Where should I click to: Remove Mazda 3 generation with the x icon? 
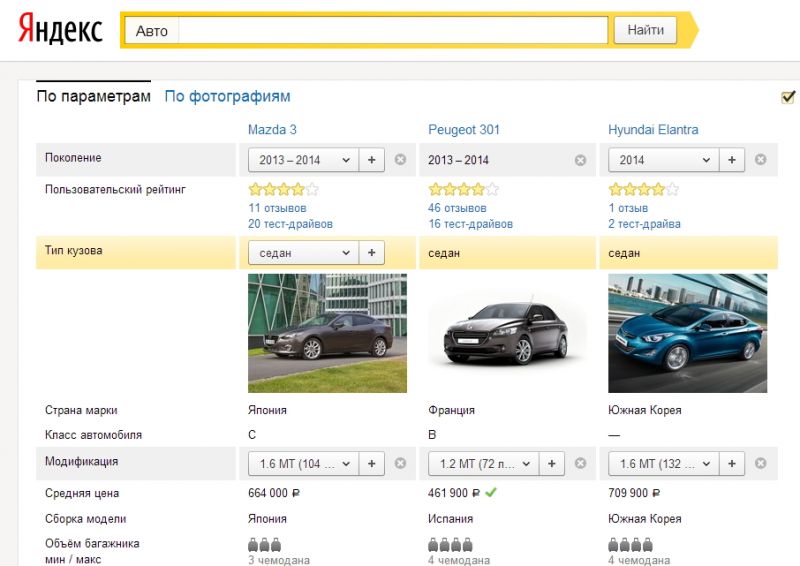(401, 160)
